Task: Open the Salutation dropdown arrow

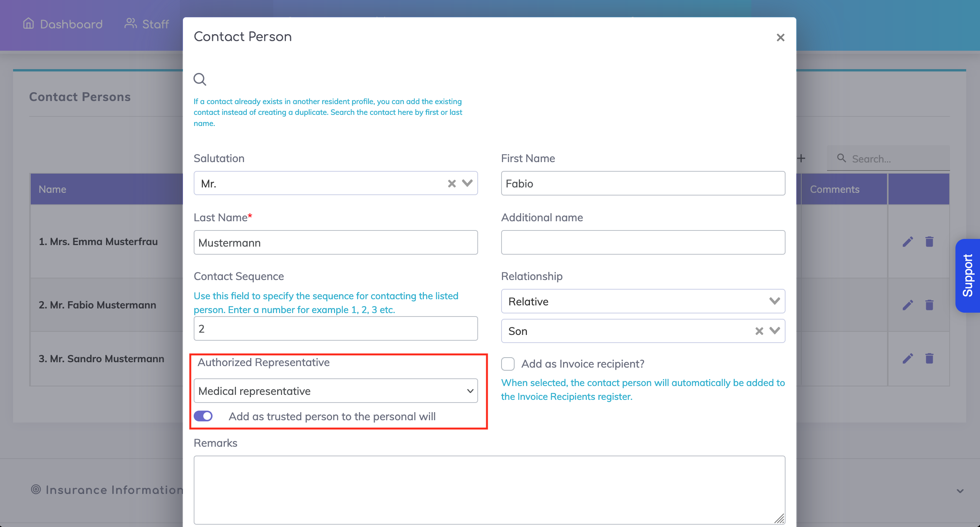Action: point(467,183)
